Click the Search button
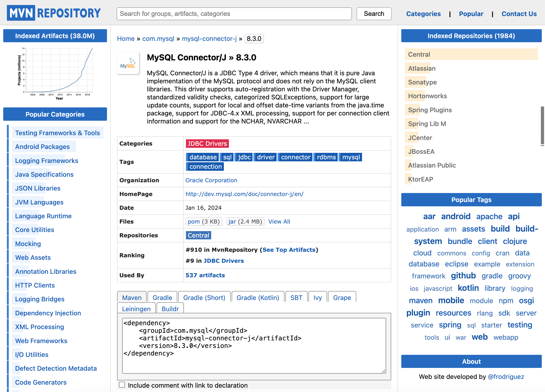The image size is (545, 392). 374,14
